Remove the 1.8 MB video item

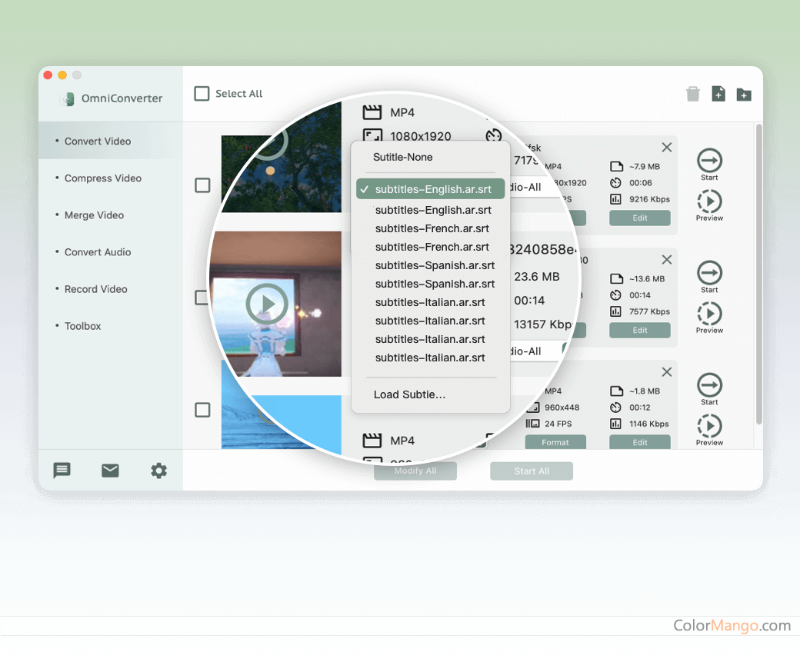(667, 372)
